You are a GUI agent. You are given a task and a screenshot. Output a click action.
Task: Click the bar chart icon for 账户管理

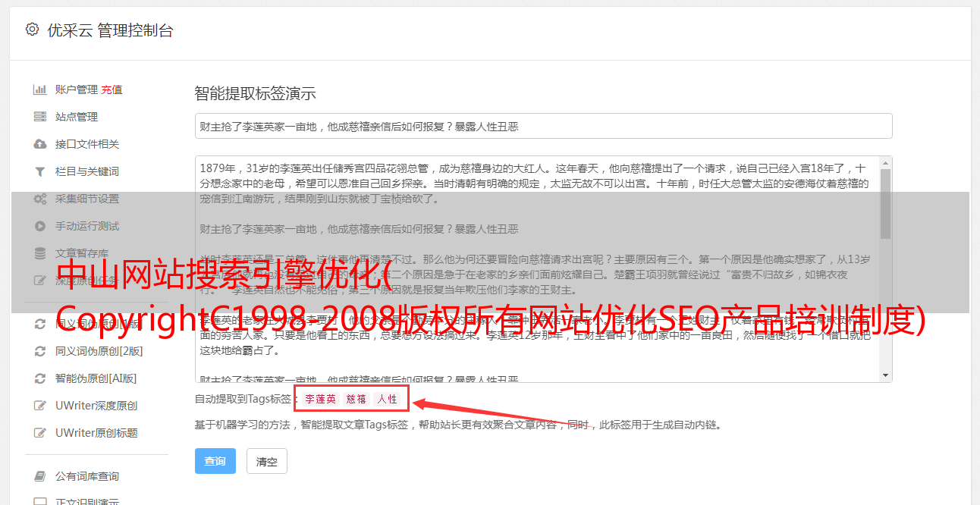click(40, 89)
